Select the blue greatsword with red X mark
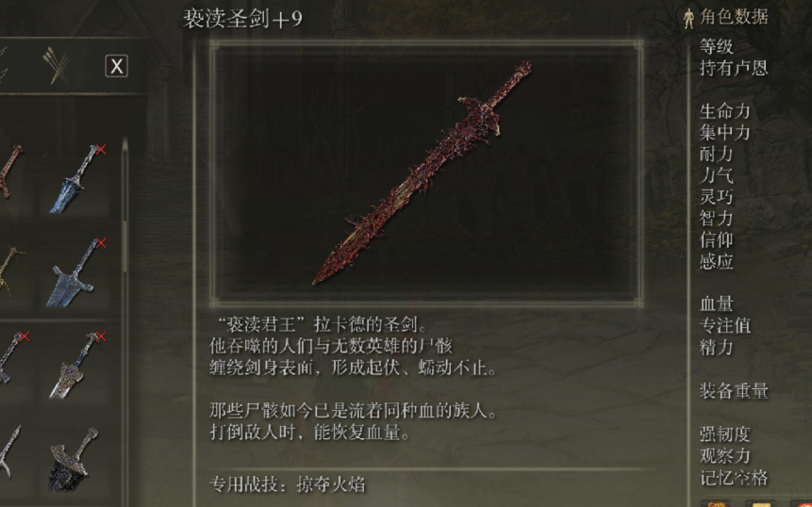 pyautogui.click(x=77, y=178)
